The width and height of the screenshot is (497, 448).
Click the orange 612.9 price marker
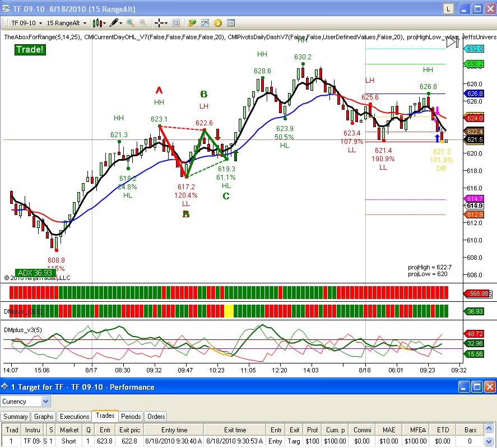coord(474,214)
